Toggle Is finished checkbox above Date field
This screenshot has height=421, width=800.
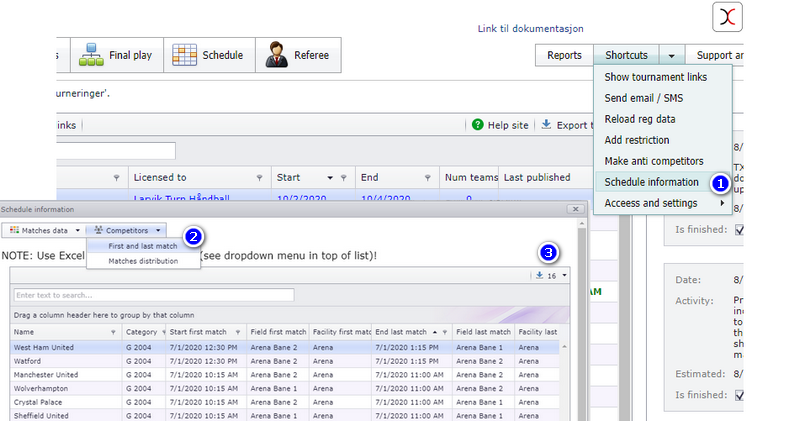click(x=739, y=230)
